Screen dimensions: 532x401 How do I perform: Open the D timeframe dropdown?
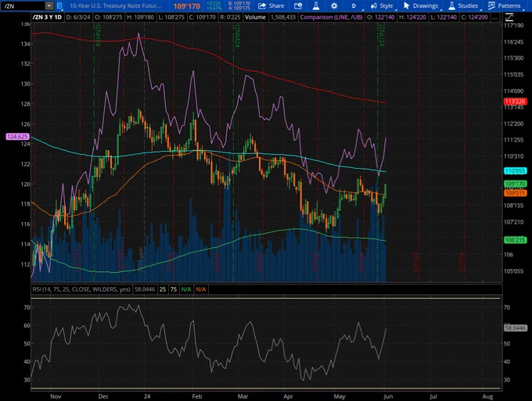[354, 5]
